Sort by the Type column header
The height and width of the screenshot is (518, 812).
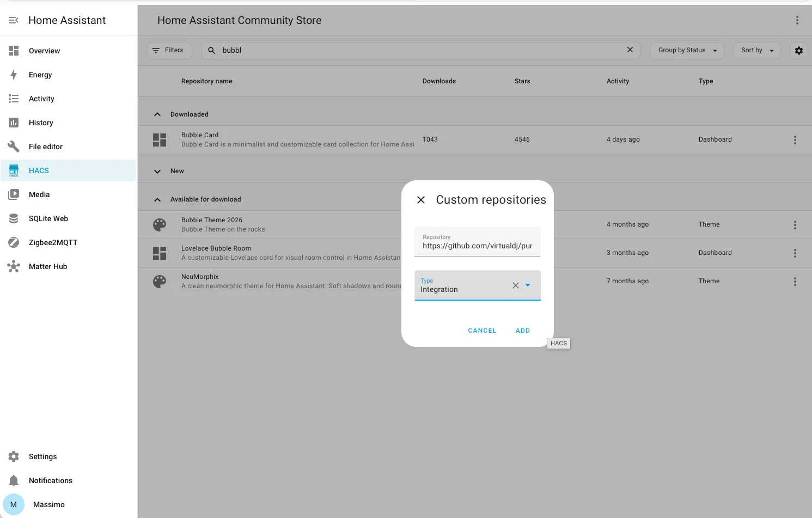coord(706,81)
